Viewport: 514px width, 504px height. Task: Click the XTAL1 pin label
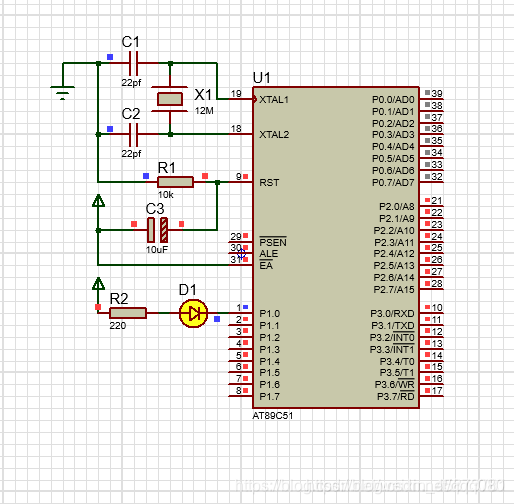274,100
